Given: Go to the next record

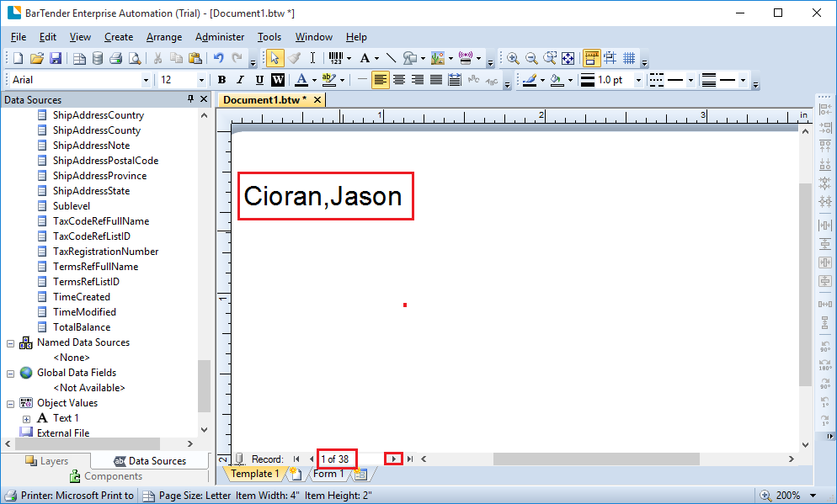Looking at the screenshot, I should 393,459.
